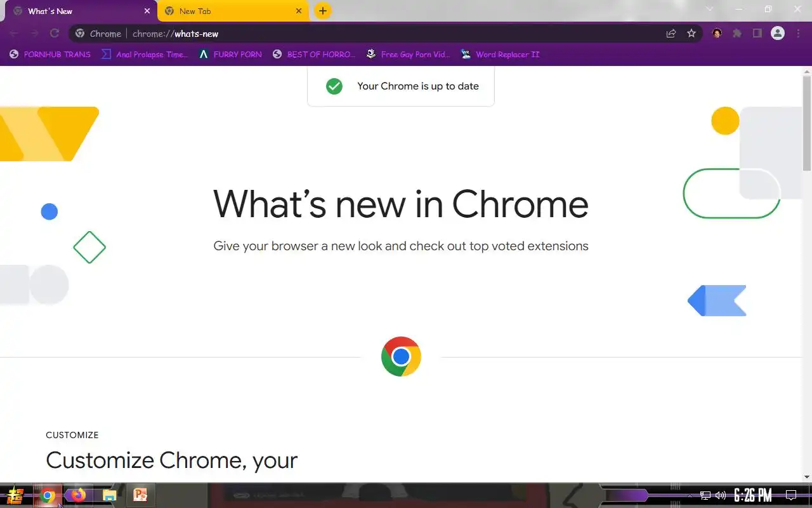Click the Your Chrome is up to date notice
This screenshot has width=812, height=508.
pos(401,86)
